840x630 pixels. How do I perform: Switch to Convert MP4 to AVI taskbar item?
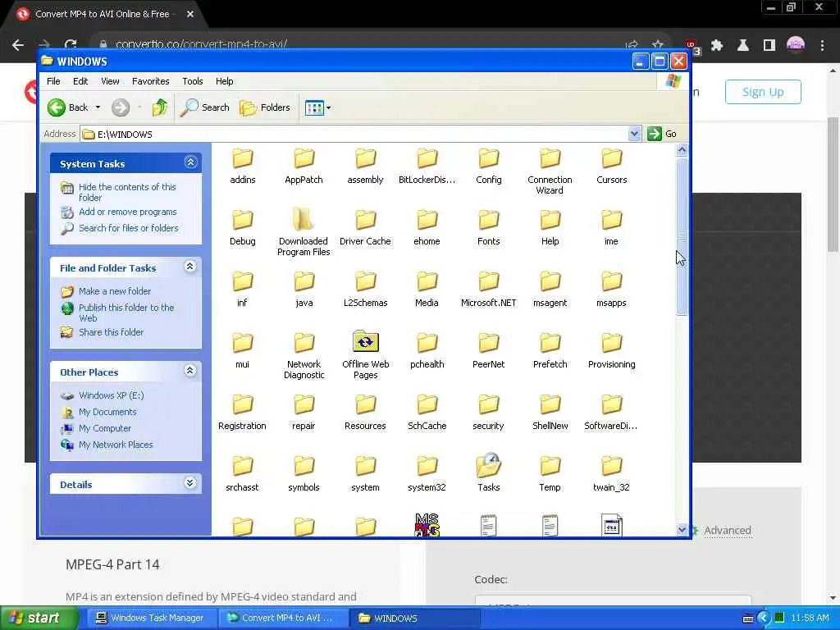click(x=282, y=619)
